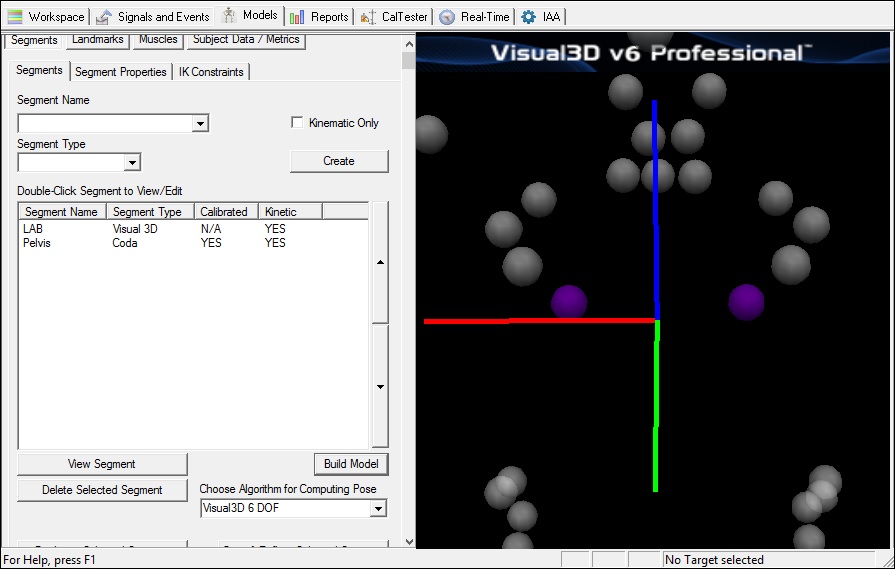Click the Models skeleton icon
Screen dimensions: 895x569
click(229, 16)
